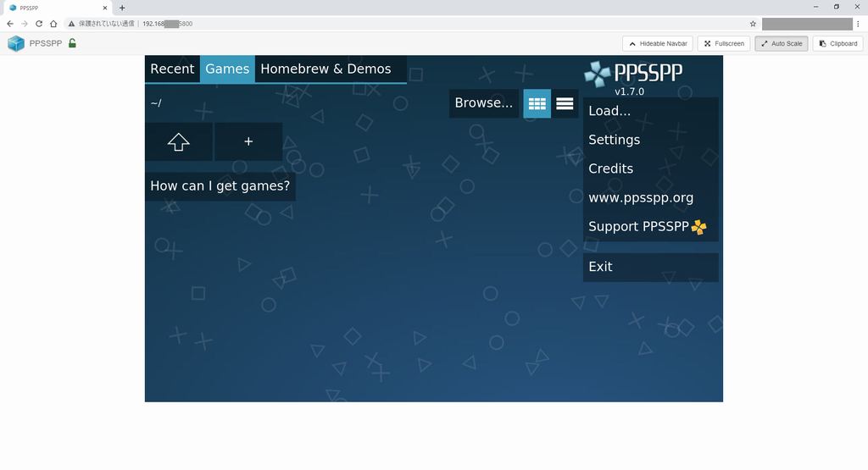Open the Recent tab
Viewport: 868px width, 470px height.
point(172,69)
